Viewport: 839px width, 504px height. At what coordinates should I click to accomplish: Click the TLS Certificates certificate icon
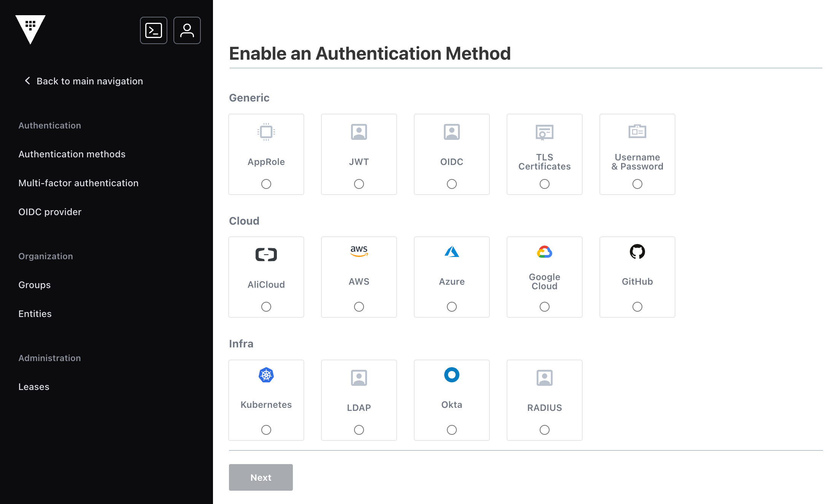[545, 132]
